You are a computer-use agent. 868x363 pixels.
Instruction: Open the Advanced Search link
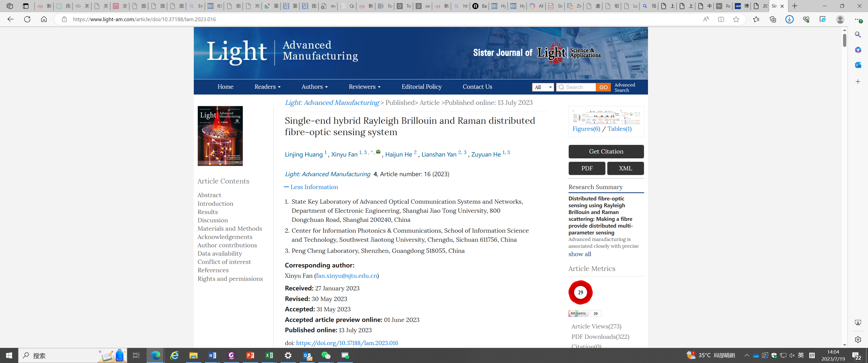625,87
